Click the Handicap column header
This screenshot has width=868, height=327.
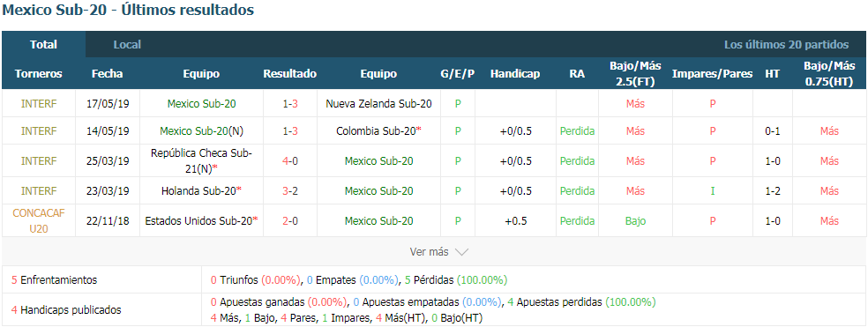(515, 73)
